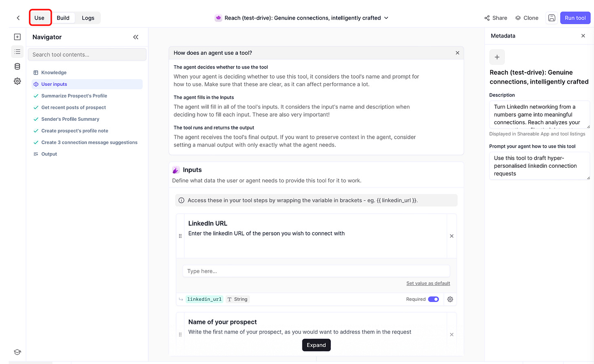Switch to the Use tab

pos(40,18)
